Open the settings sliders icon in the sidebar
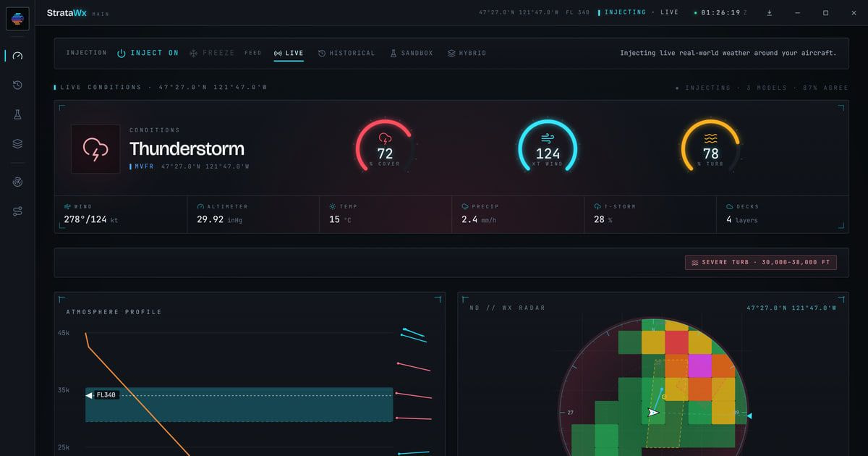The image size is (868, 456). pos(17,211)
